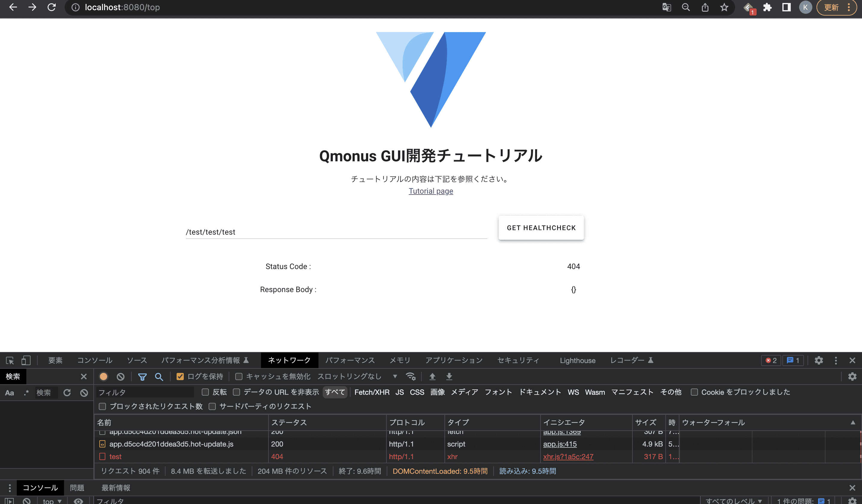Uncheck the ログを保持 checkbox

(x=180, y=377)
